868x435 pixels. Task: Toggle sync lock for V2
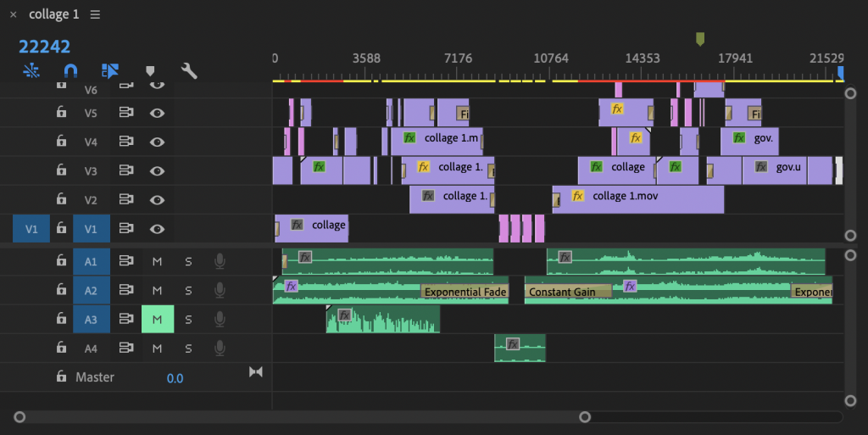pyautogui.click(x=126, y=199)
